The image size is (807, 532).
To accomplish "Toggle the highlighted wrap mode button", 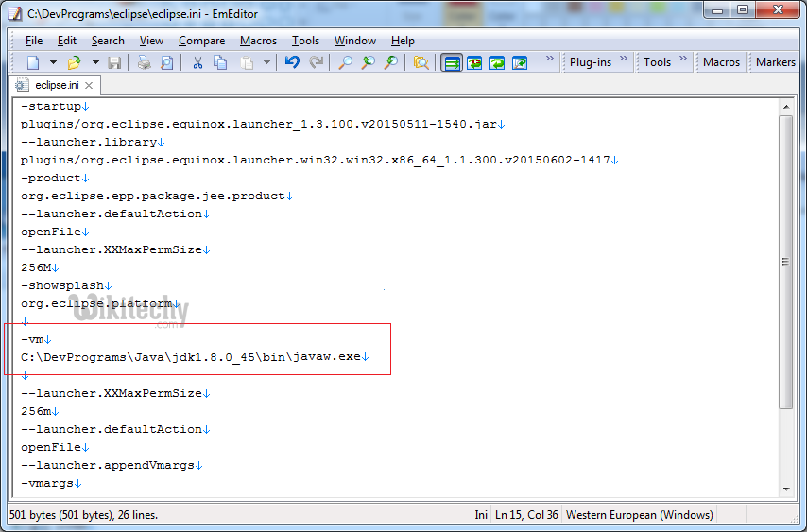I will click(452, 62).
